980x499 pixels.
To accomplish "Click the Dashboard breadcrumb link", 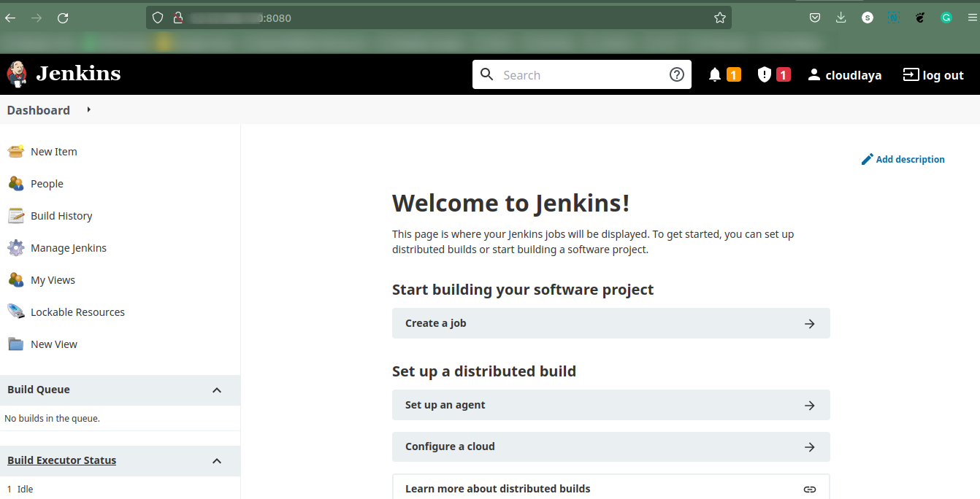I will click(x=39, y=110).
